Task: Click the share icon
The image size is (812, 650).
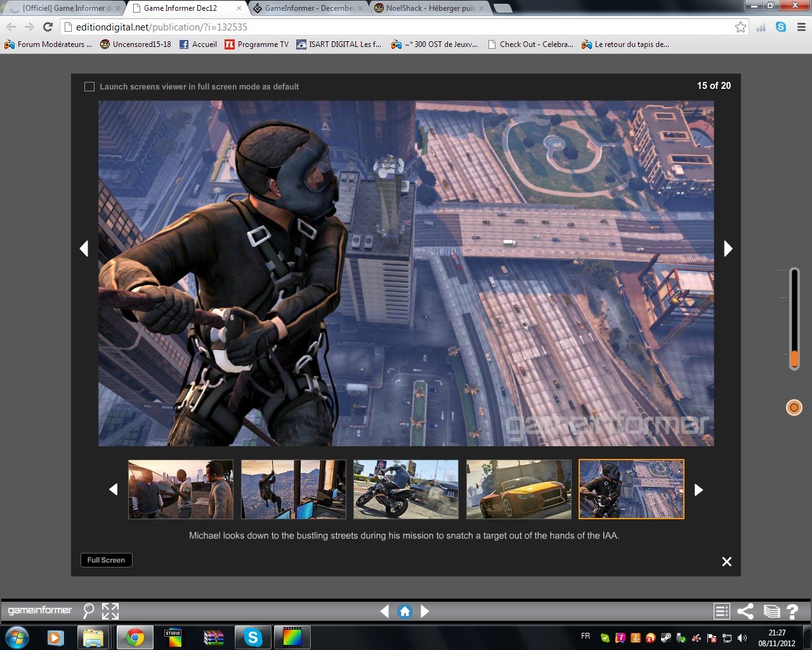Action: coord(745,611)
